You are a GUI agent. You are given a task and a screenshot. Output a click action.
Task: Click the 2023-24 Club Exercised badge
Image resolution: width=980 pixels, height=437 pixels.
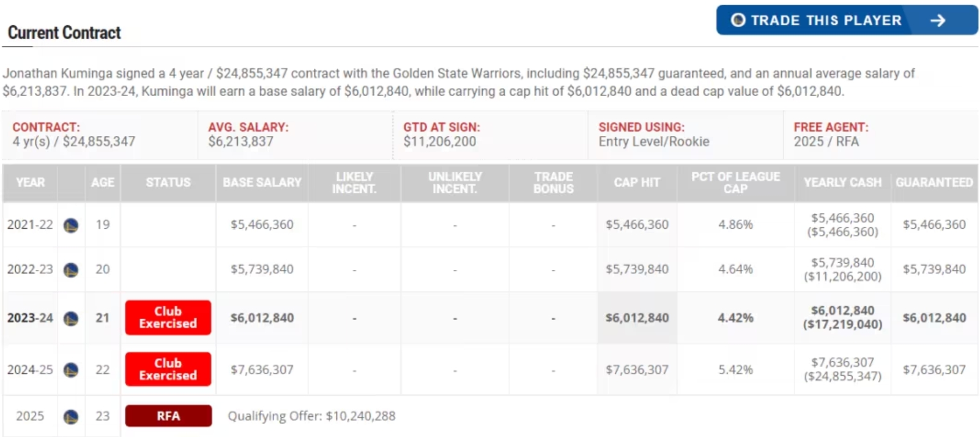pyautogui.click(x=168, y=318)
